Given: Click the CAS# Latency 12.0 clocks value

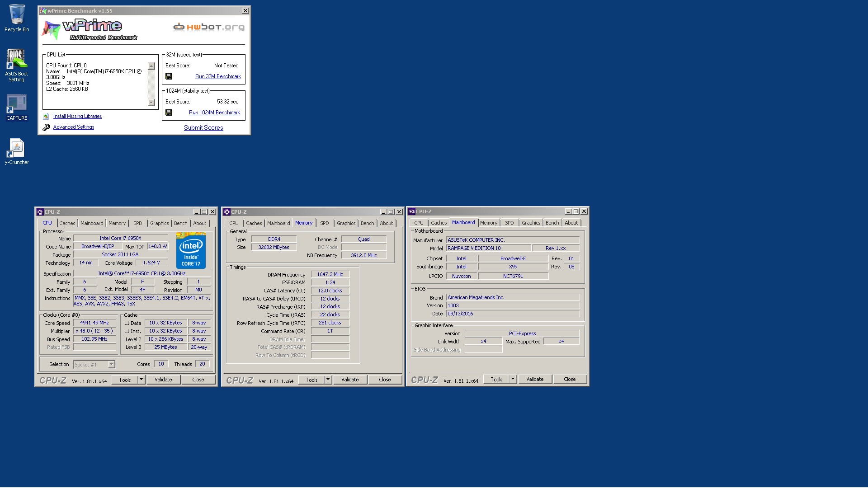Looking at the screenshot, I should click(330, 291).
